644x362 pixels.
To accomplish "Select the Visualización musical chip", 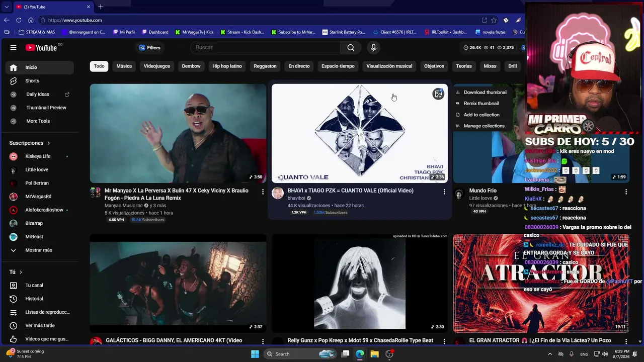I will [x=389, y=66].
